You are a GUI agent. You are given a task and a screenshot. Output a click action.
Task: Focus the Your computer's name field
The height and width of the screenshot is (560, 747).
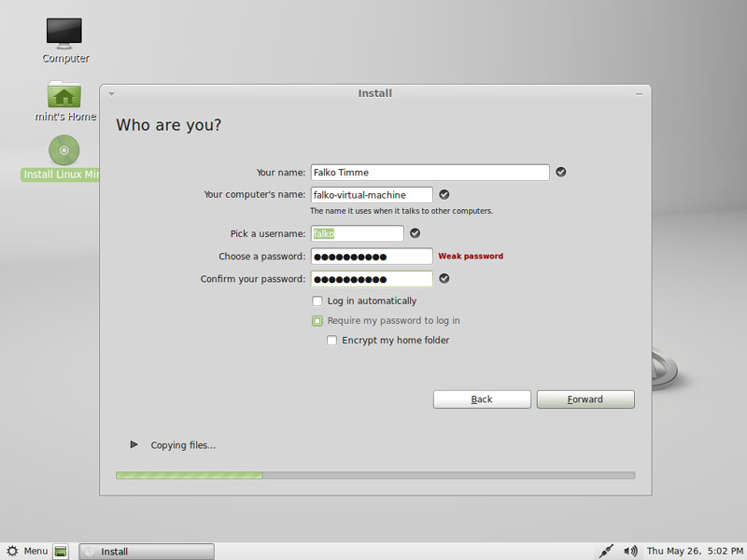(x=372, y=195)
